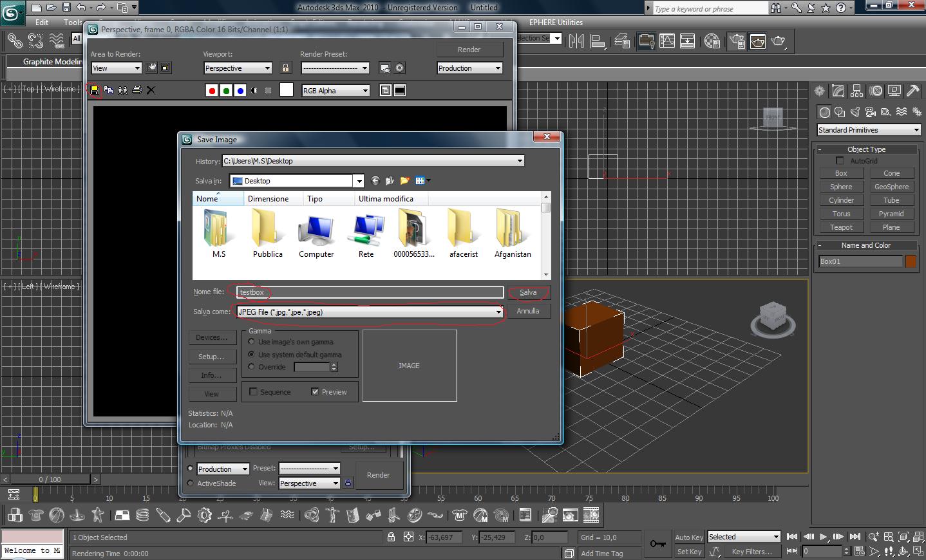
Task: Open the EPHERE Utilities menu
Action: (x=556, y=23)
